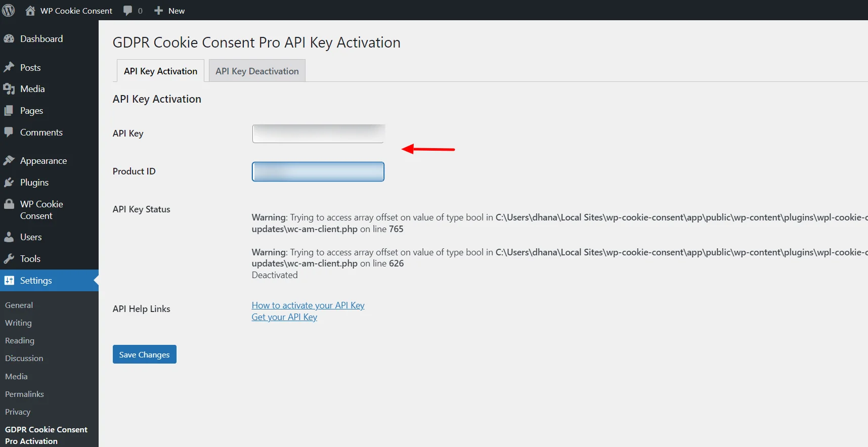
Task: Click the API Help Links label
Action: click(x=142, y=309)
